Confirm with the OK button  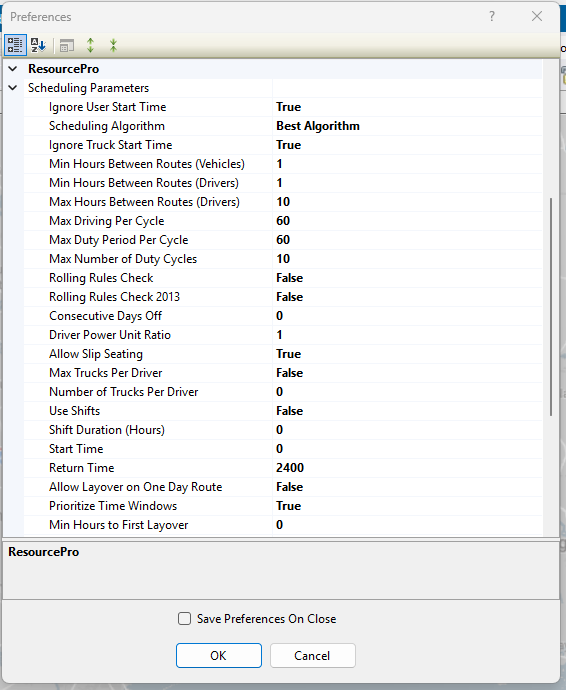[x=219, y=656]
